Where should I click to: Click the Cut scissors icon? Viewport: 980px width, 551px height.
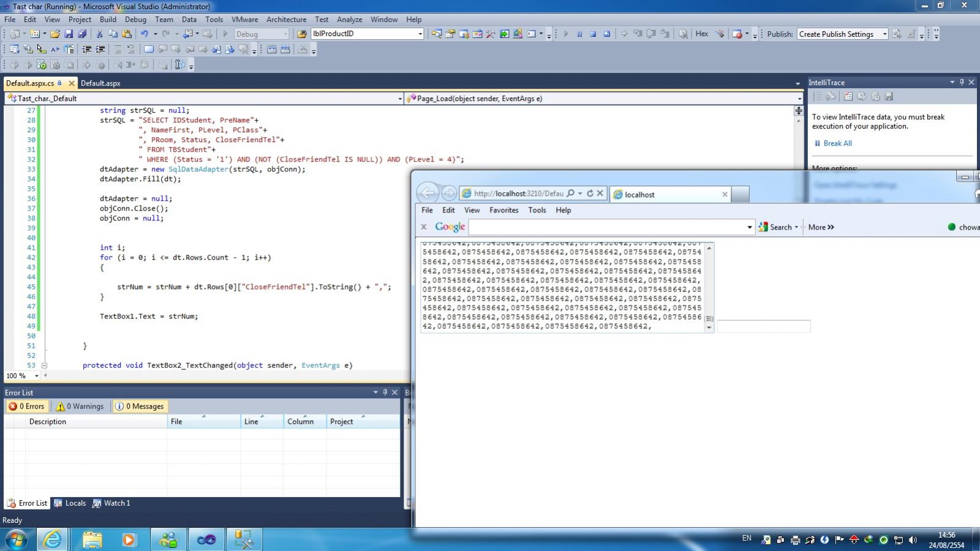[x=99, y=34]
